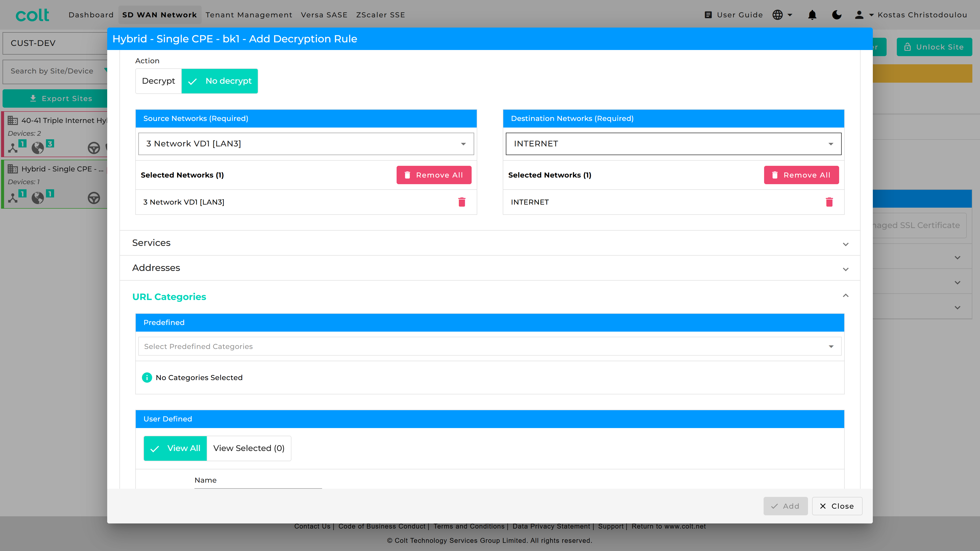Open Support footer link
Viewport: 980px width, 551px height.
pyautogui.click(x=611, y=526)
